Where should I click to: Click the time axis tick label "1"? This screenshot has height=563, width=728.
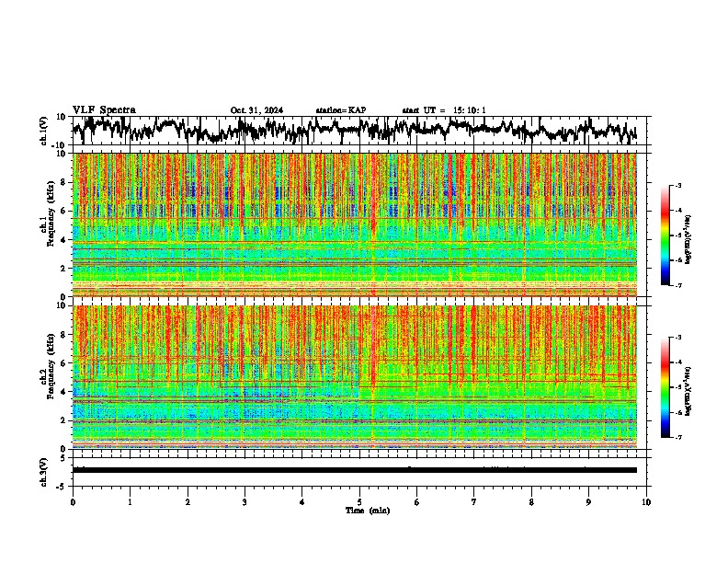pos(130,502)
